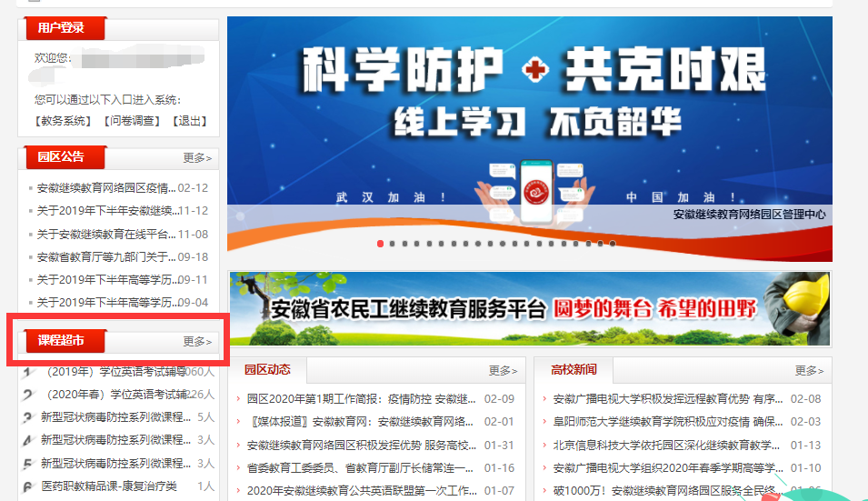Open the 安徽省农民工继续教育服务平台 banner
This screenshot has height=501, width=868.
click(529, 308)
